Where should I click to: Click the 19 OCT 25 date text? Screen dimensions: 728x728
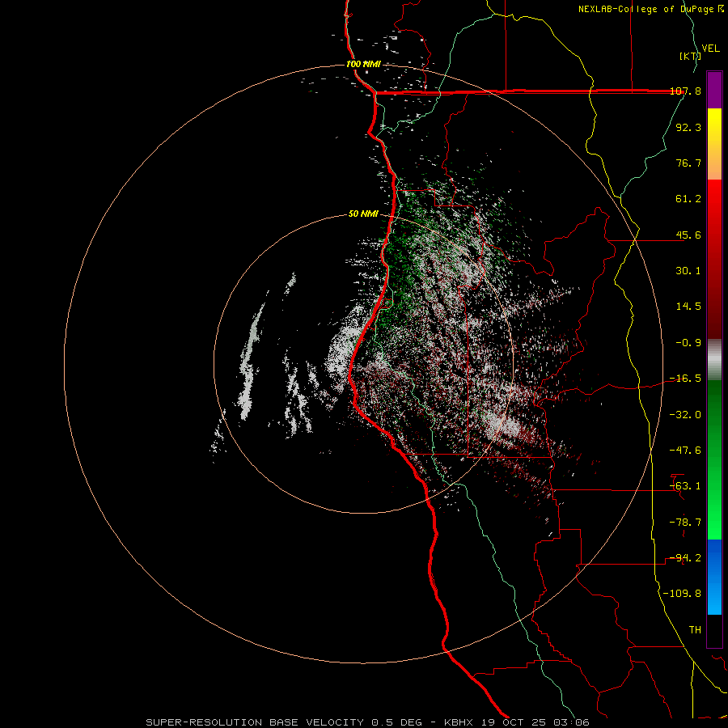point(513,722)
